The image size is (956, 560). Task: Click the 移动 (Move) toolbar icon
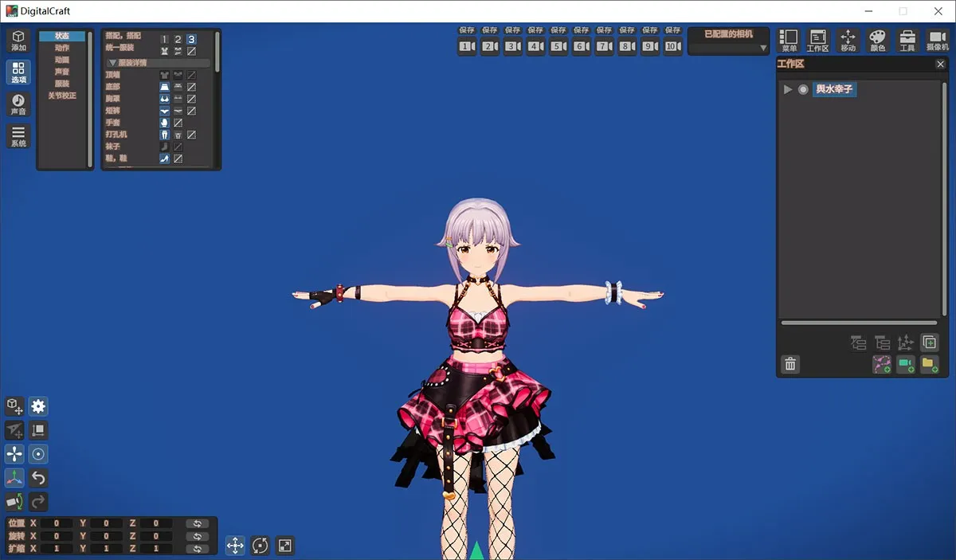click(x=848, y=41)
